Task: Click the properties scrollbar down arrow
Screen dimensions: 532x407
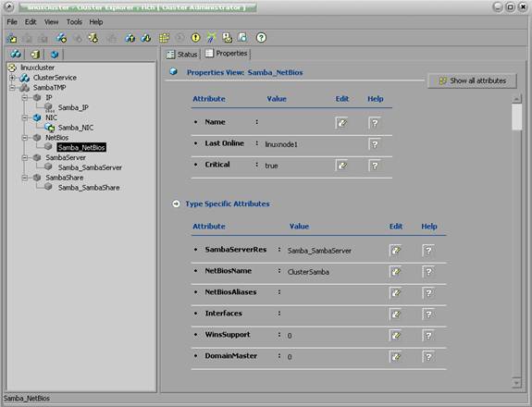Action: (516, 383)
